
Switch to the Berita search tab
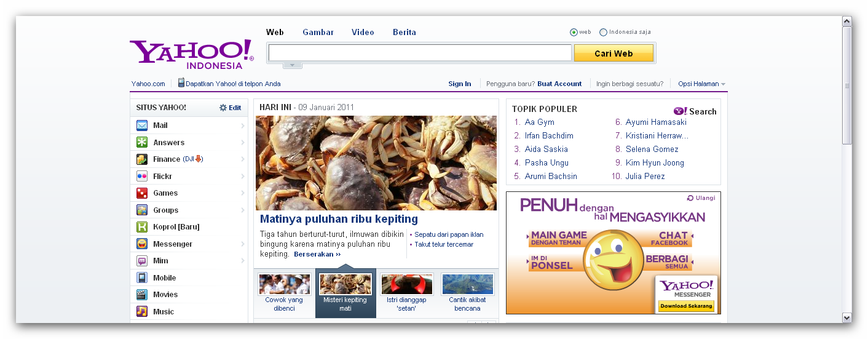[404, 33]
